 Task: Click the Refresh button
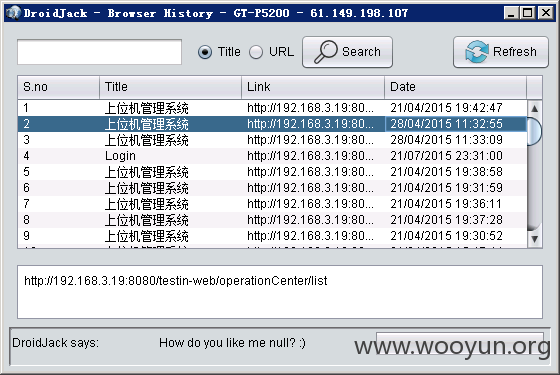pos(501,52)
